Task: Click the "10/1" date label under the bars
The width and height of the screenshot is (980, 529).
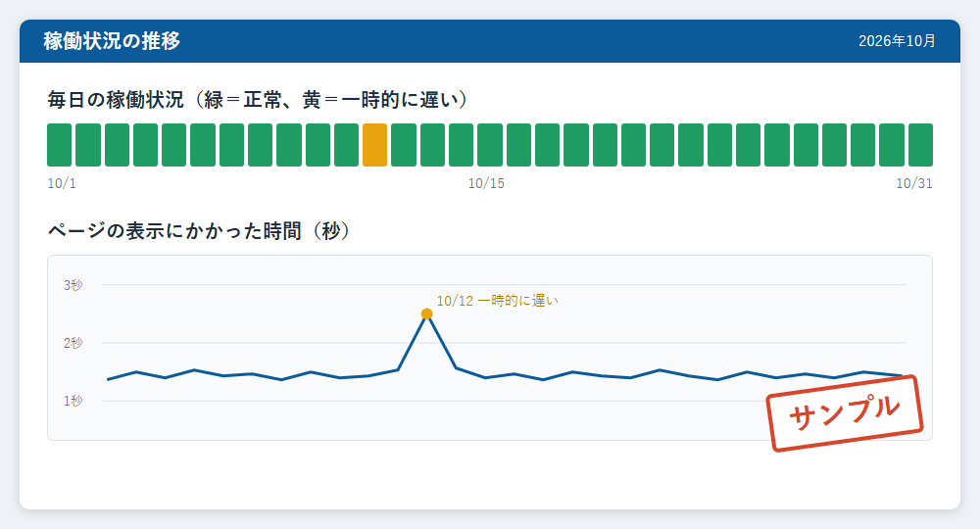Action: (x=62, y=183)
